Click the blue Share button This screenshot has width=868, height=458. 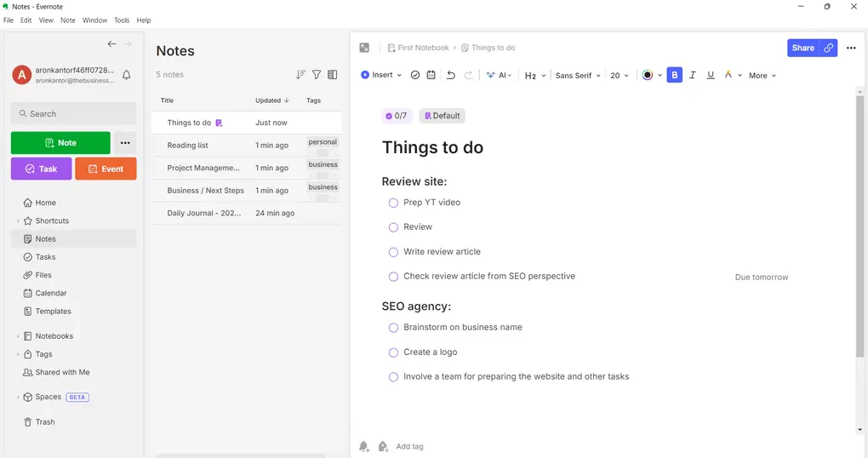[803, 48]
